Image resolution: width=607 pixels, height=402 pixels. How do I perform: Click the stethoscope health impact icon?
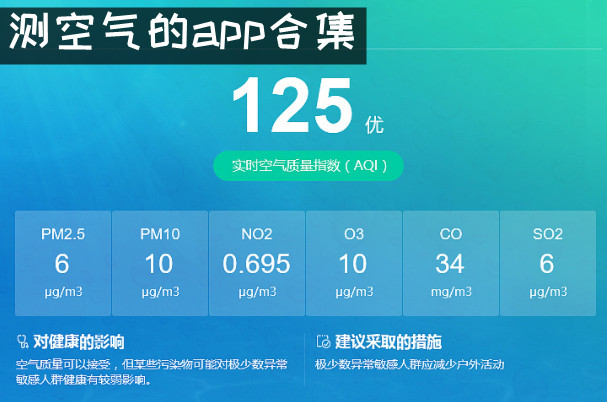pyautogui.click(x=23, y=342)
